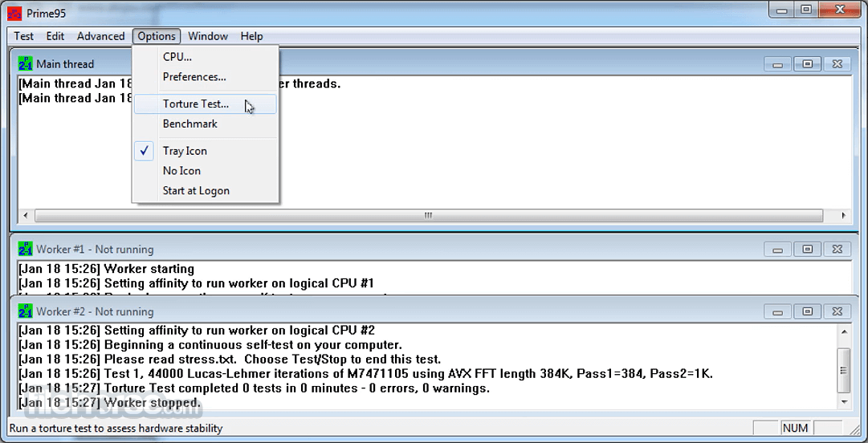The image size is (868, 443).
Task: Click Main thread horizontal scrollbar left arrow
Action: [25, 215]
